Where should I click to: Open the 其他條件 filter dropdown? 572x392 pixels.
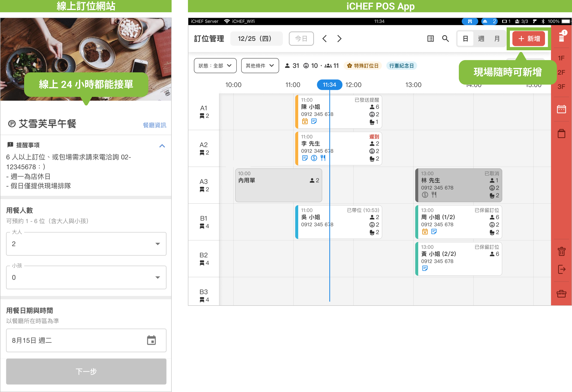click(x=260, y=66)
